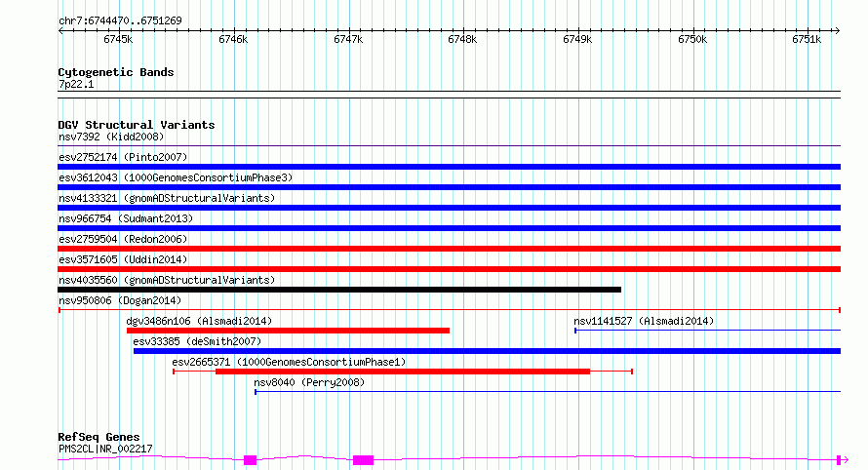868x470 pixels.
Task: Click the thin blue line under nsv1141527
Action: [x=707, y=331]
